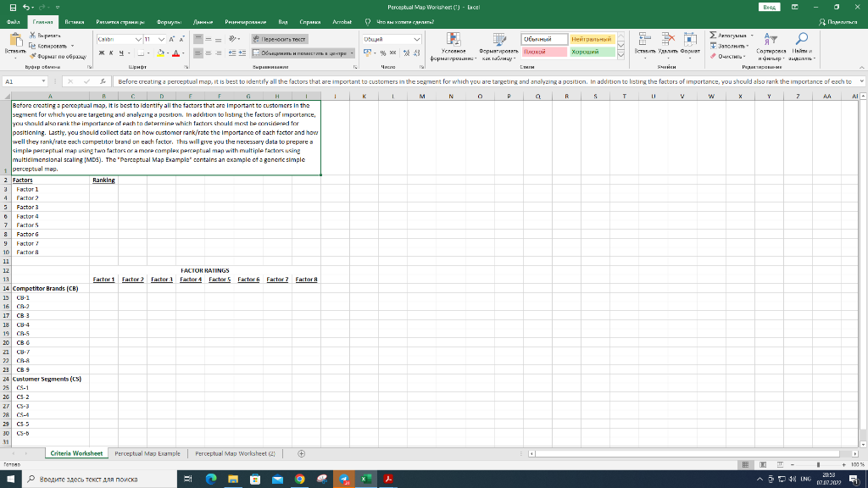Apply the Плохой cell style

(x=544, y=52)
